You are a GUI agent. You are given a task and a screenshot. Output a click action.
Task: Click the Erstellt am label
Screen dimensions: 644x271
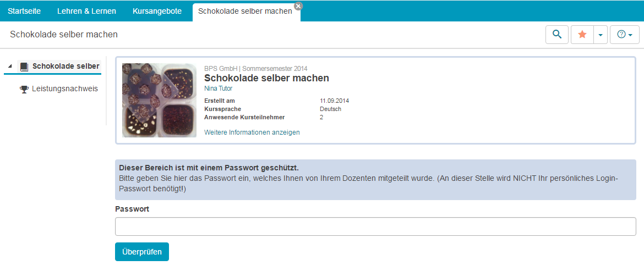click(x=219, y=101)
